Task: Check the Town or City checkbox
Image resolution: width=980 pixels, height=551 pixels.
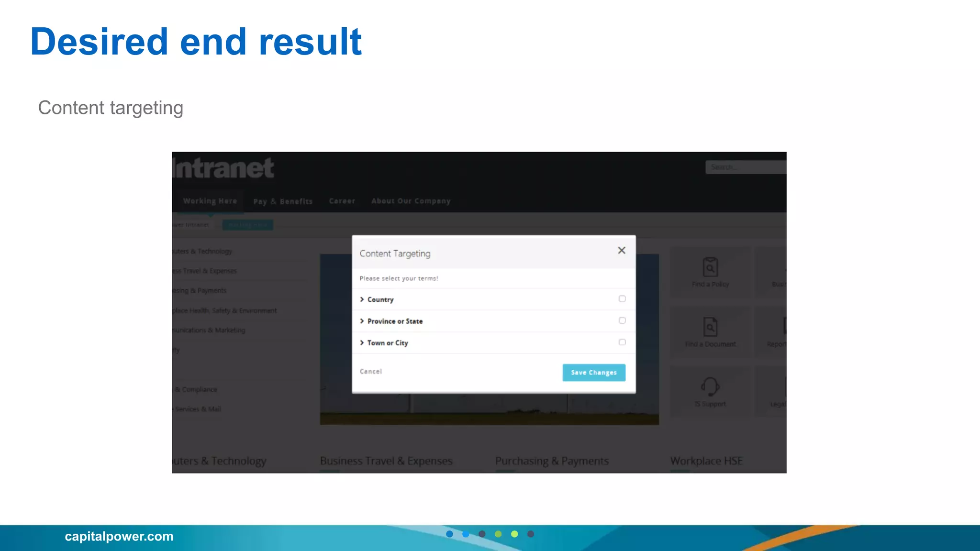Action: tap(622, 342)
